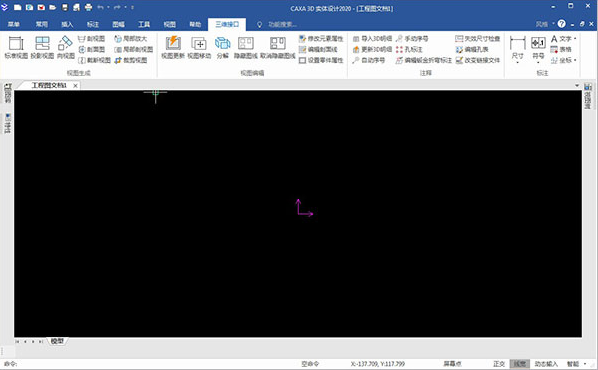This screenshot has height=370, width=598.
Task: Select the 工程图文档1 document tab
Action: coord(49,85)
